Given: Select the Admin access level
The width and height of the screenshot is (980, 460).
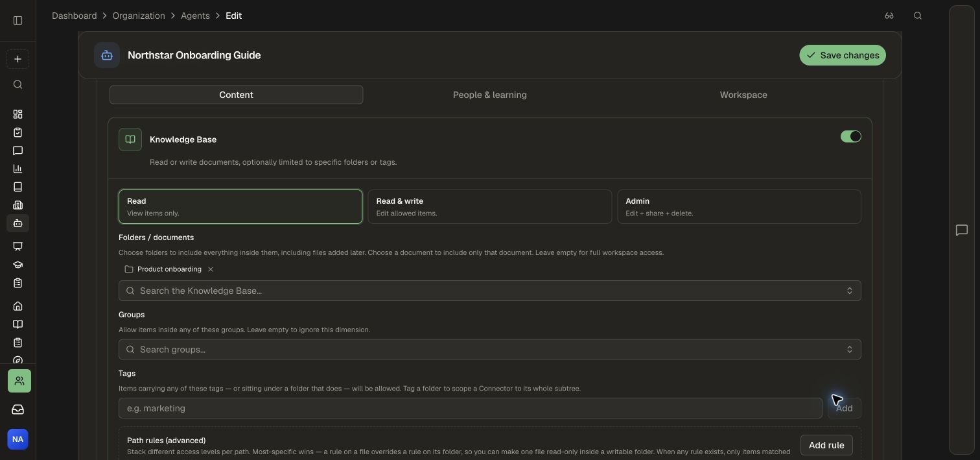Looking at the screenshot, I should click(x=739, y=207).
